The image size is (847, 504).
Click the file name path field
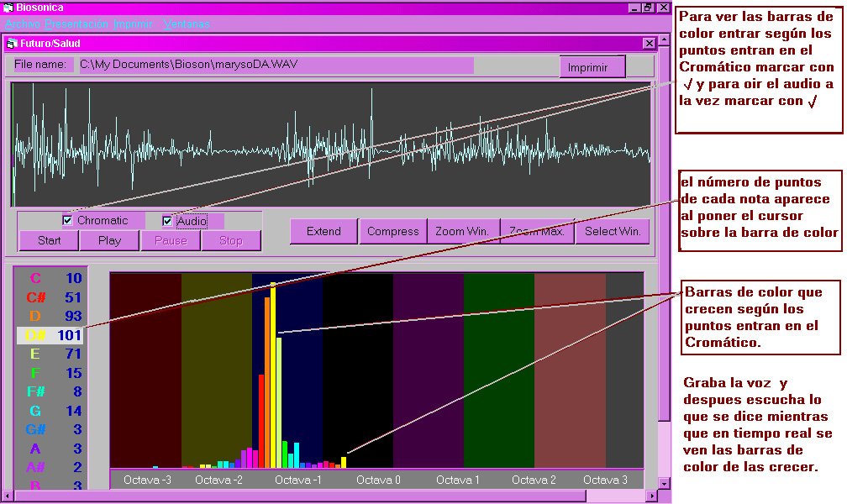click(x=273, y=65)
